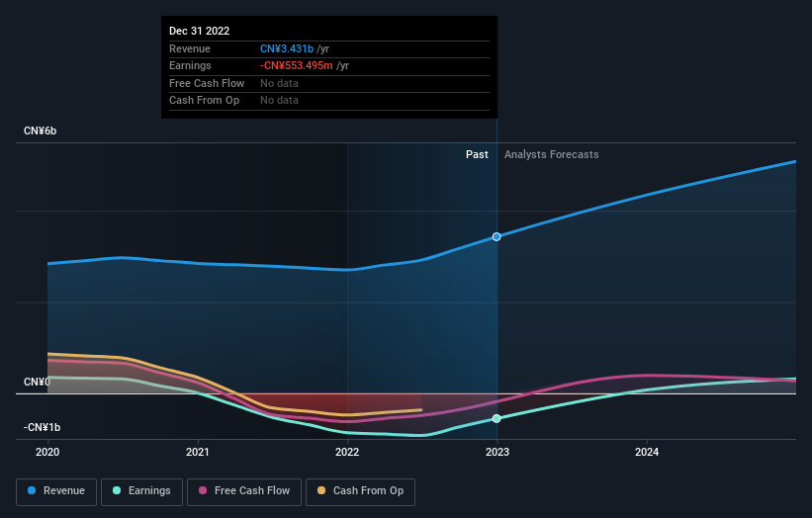Click the 2022 x-axis label
The image size is (812, 518).
click(347, 452)
